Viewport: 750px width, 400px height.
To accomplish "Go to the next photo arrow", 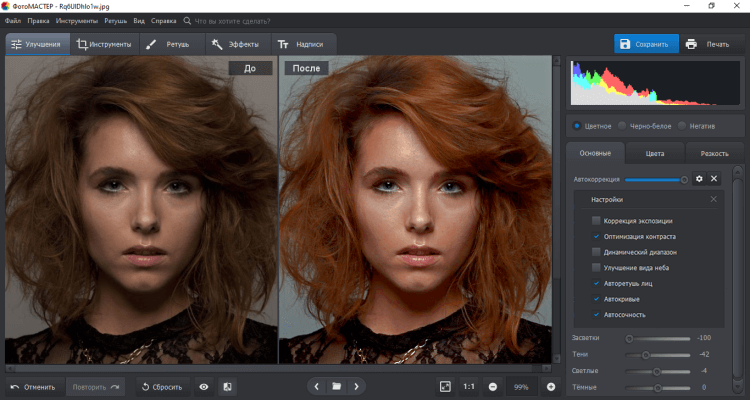I will [356, 386].
